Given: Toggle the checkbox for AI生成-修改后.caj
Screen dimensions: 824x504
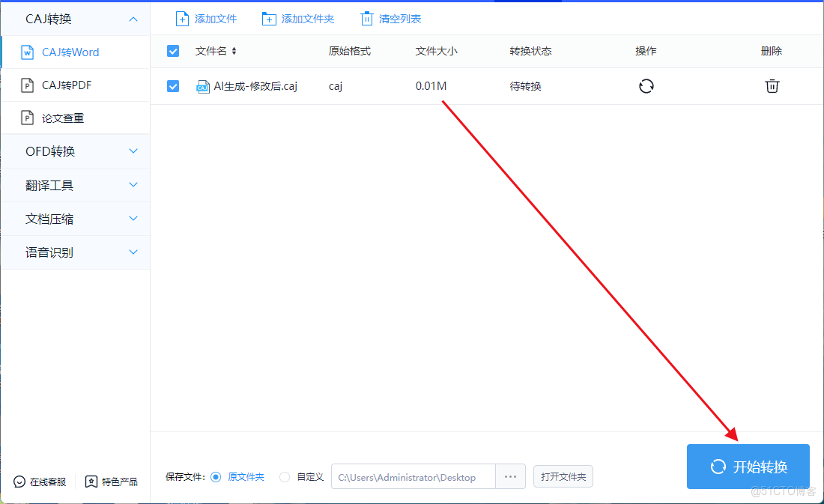Looking at the screenshot, I should tap(173, 86).
